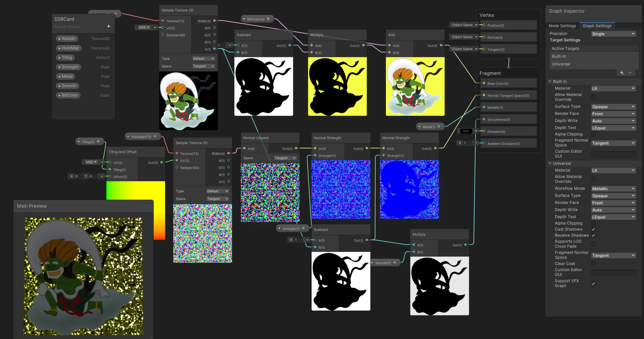
Task: Open the Universal Depth Test dropdown
Action: click(614, 217)
